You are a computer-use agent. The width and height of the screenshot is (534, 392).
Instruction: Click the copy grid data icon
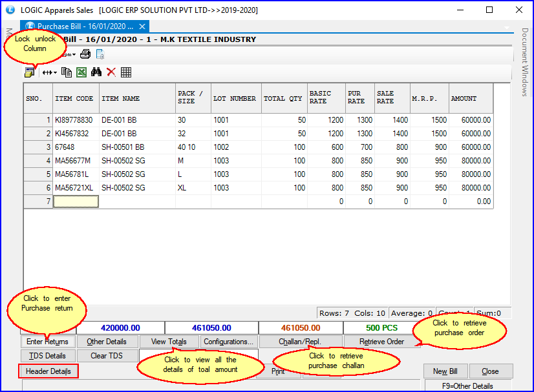tap(67, 72)
